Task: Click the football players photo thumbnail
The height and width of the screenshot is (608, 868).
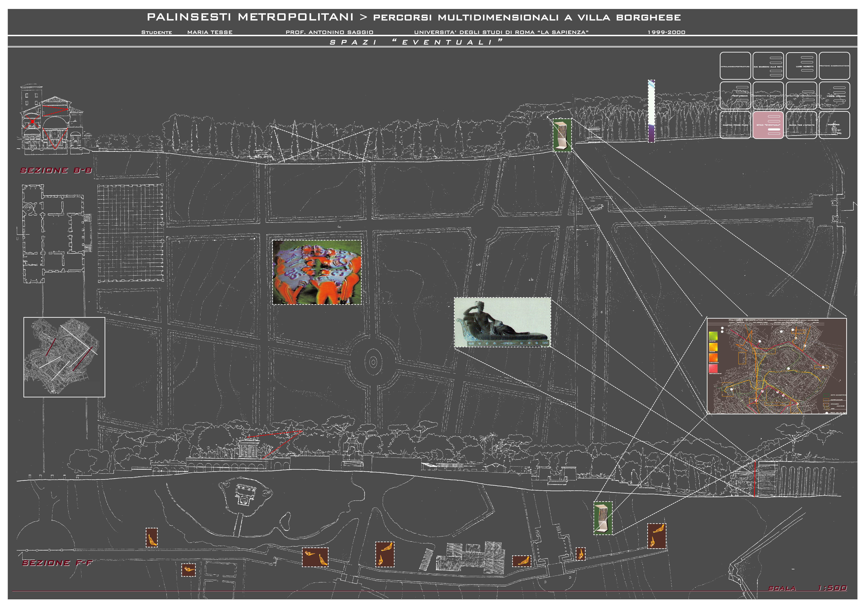Action: tap(317, 272)
